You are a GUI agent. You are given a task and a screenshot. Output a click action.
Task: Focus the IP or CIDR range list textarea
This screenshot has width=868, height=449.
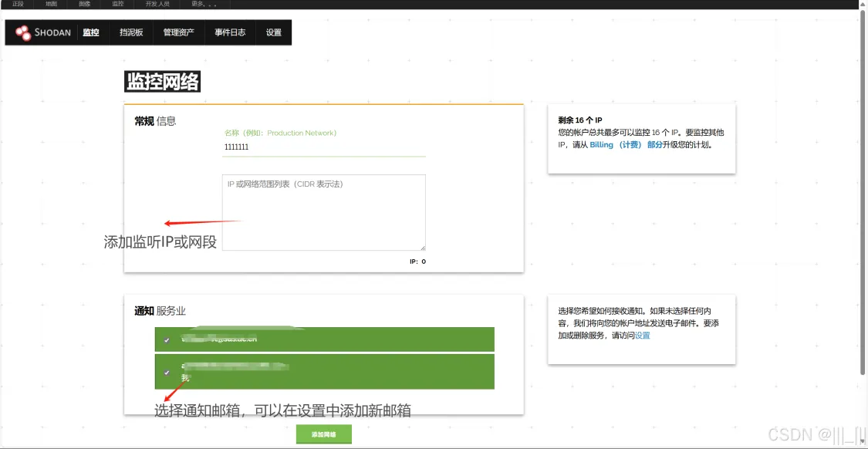pyautogui.click(x=324, y=212)
